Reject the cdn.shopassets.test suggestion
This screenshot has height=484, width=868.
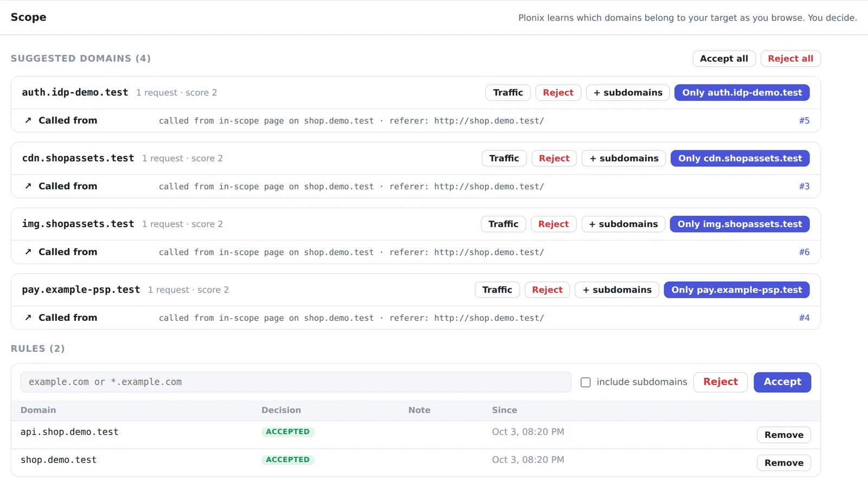(554, 158)
